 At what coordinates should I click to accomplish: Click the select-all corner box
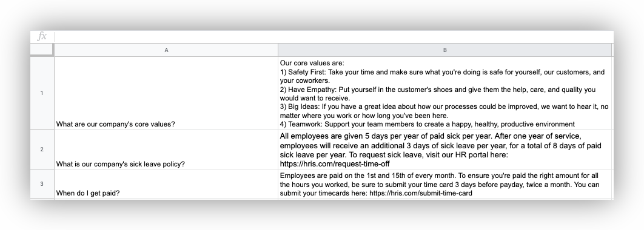(x=42, y=50)
